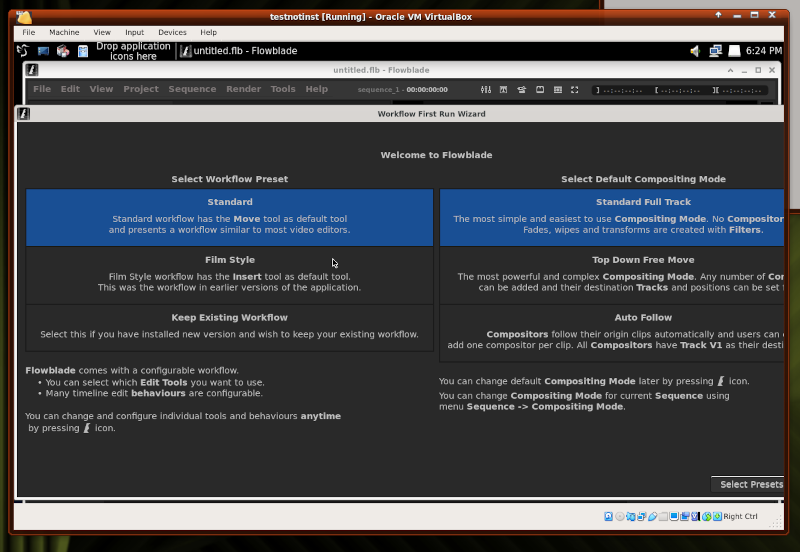Choose Top Down Free Move compositing mode

pos(612,275)
